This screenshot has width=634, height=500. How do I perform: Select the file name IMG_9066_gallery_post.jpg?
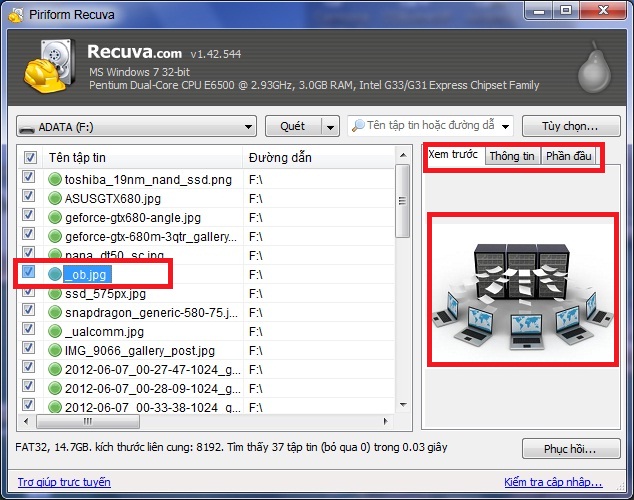pyautogui.click(x=140, y=351)
